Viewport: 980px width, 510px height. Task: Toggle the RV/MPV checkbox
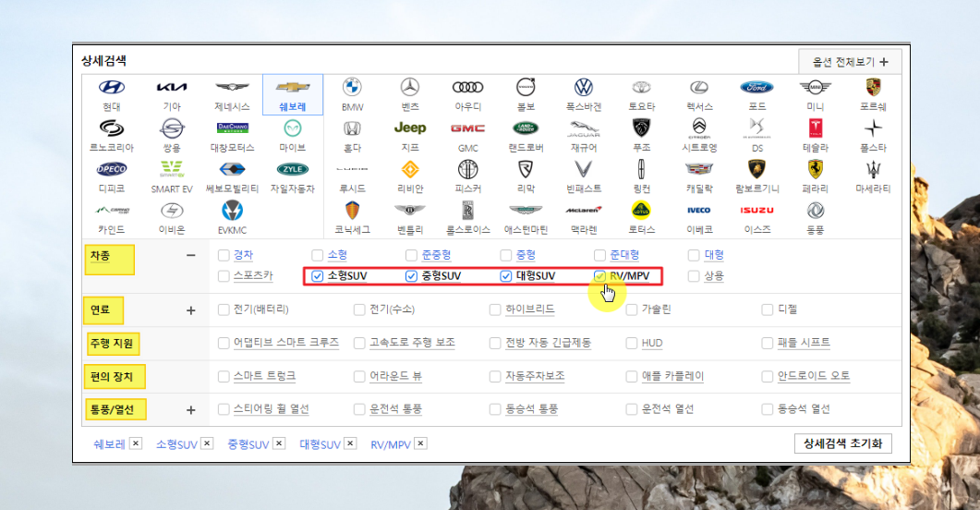(x=599, y=275)
